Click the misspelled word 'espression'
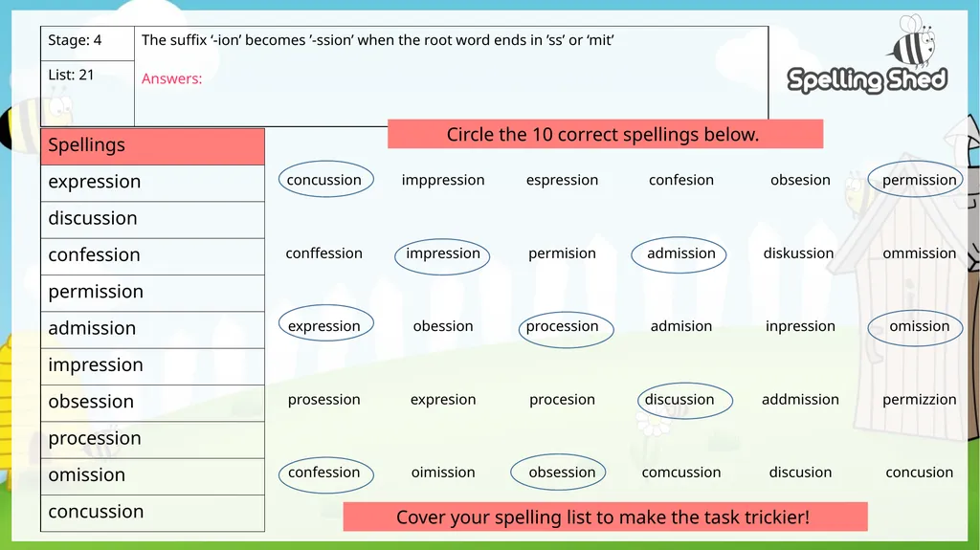 point(562,180)
